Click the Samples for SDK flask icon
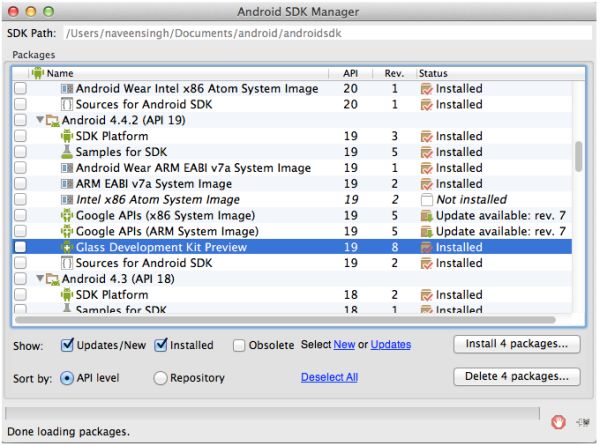Image resolution: width=600 pixels, height=446 pixels. [67, 152]
